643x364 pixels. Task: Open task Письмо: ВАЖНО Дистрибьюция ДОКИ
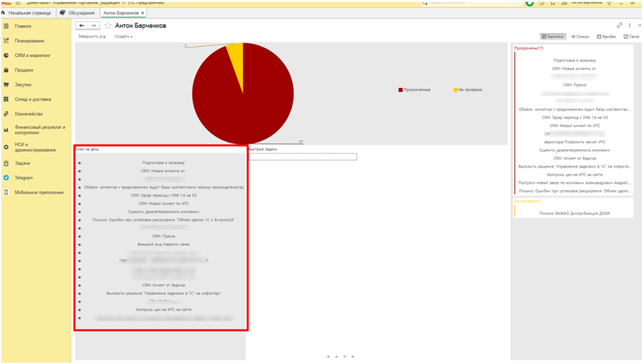coord(575,213)
